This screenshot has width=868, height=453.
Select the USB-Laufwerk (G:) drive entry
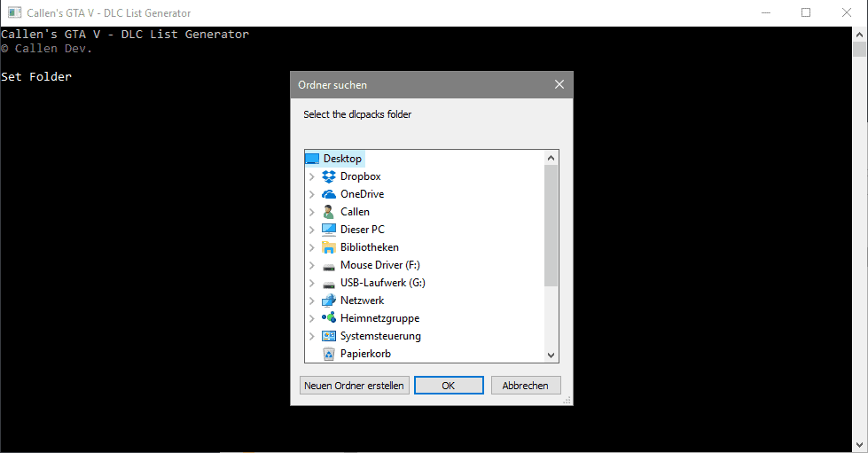coord(381,283)
